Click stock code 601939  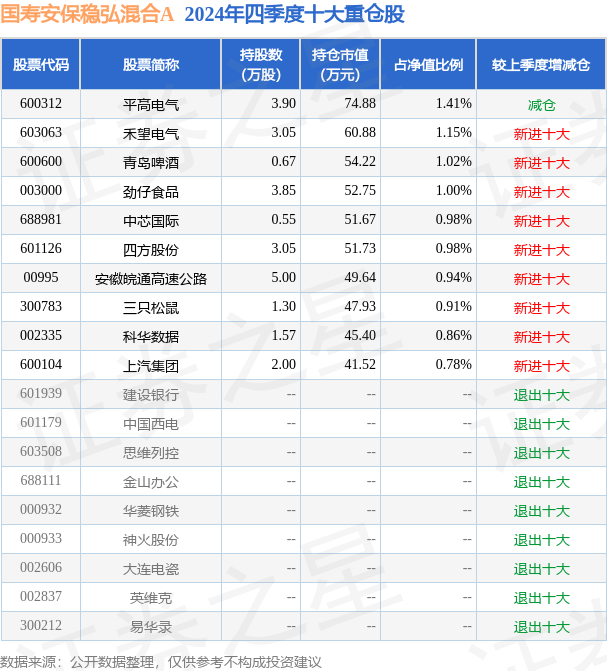point(41,394)
